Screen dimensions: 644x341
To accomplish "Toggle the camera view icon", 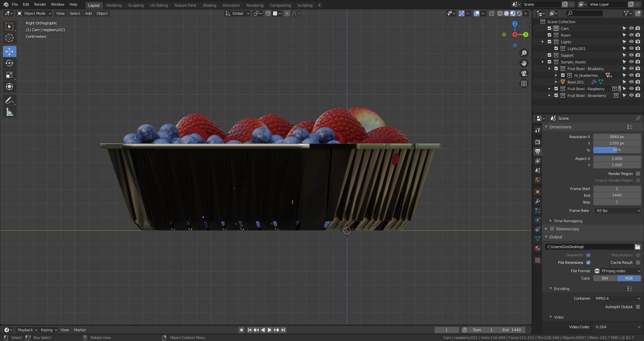I will click(524, 73).
